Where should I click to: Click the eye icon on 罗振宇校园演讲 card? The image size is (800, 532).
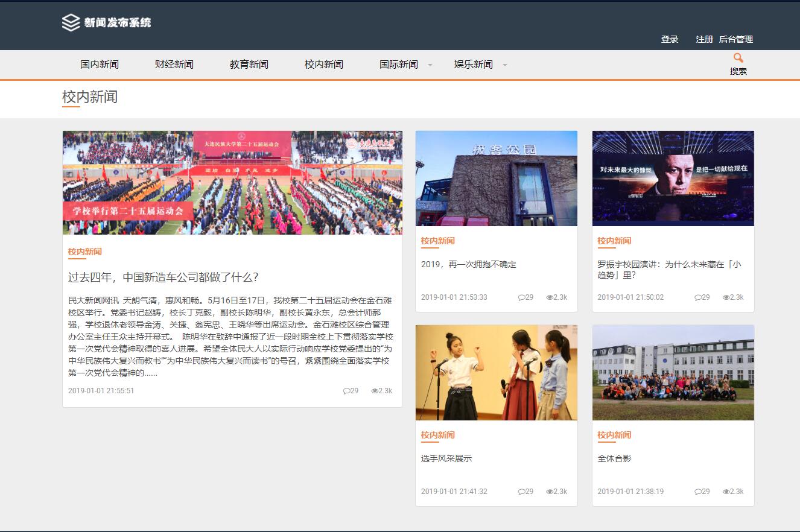(x=725, y=297)
